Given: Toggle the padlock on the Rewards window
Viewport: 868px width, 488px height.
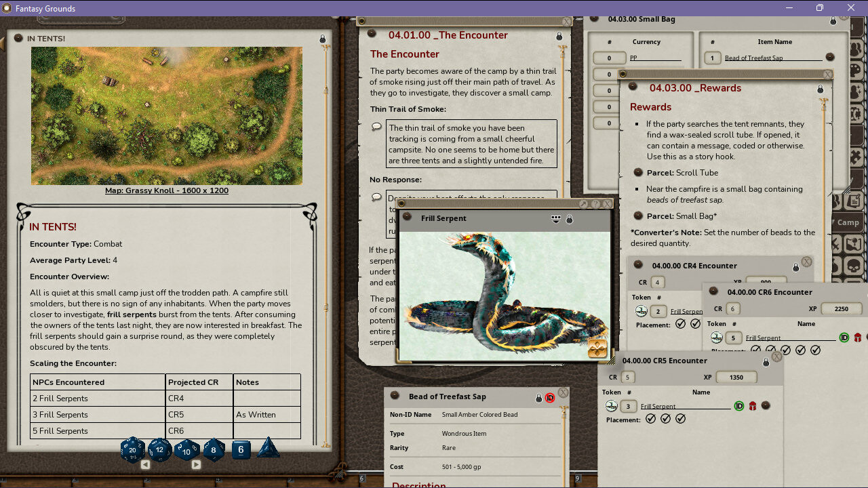Looking at the screenshot, I should [821, 88].
